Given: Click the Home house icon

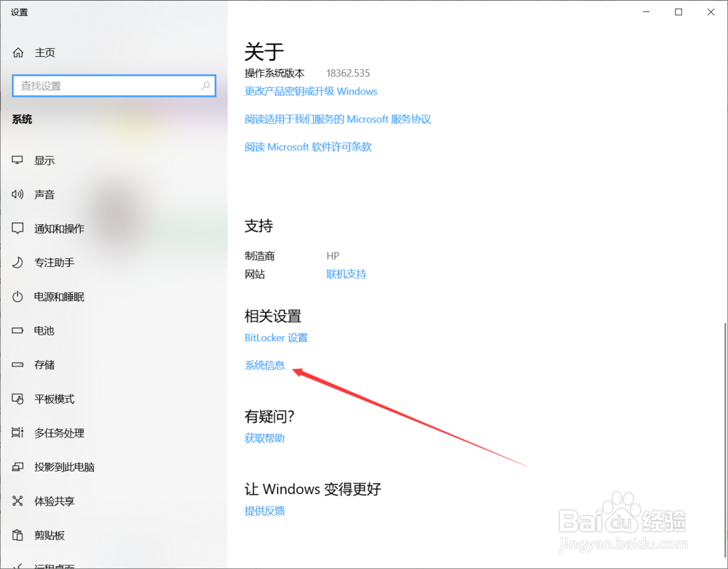Looking at the screenshot, I should (x=18, y=52).
